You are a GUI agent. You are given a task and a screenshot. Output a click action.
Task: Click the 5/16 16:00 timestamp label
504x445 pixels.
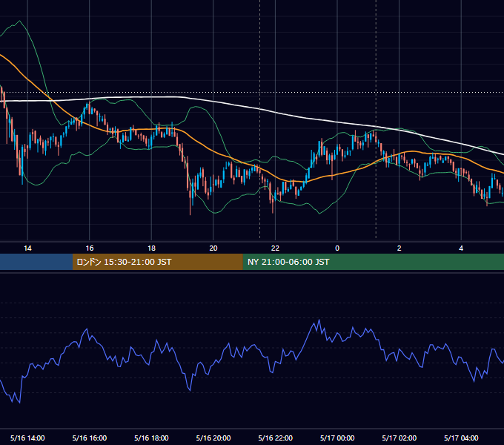(x=90, y=438)
